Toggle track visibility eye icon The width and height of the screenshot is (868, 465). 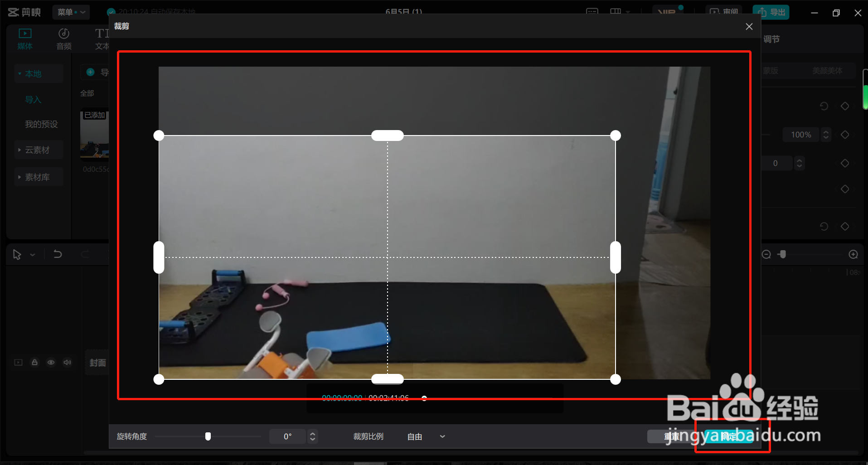click(51, 362)
